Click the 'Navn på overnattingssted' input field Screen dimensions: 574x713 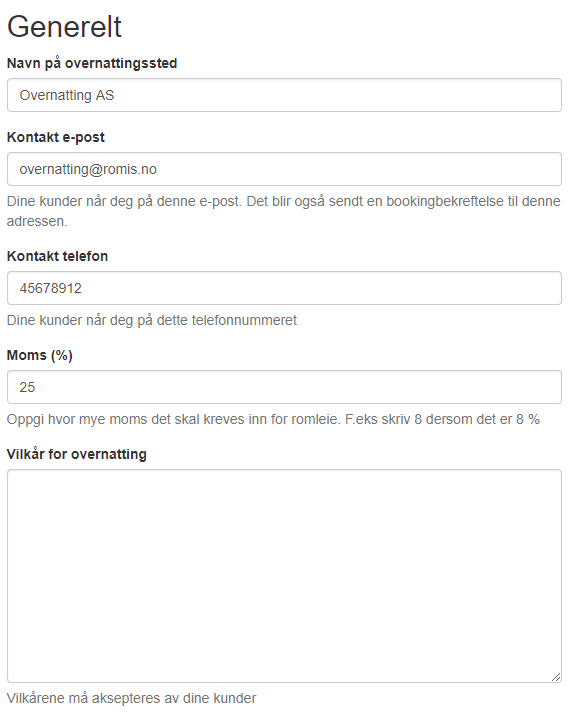pyautogui.click(x=284, y=95)
